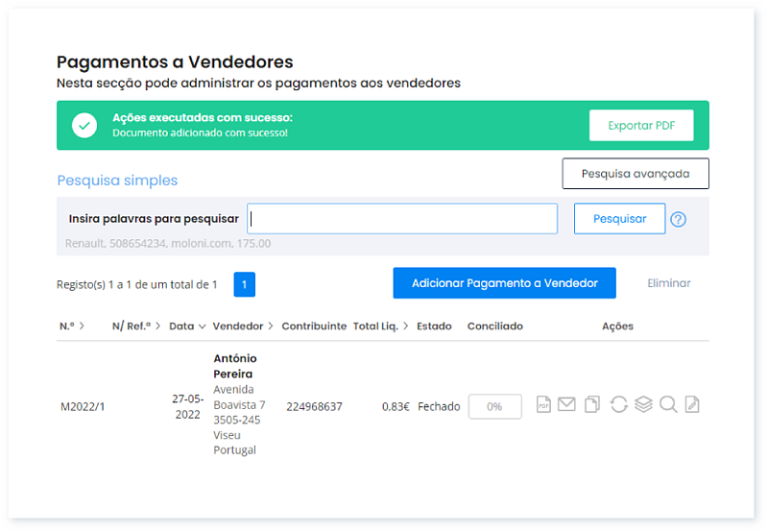Sort by Vendedor column header

point(243,326)
